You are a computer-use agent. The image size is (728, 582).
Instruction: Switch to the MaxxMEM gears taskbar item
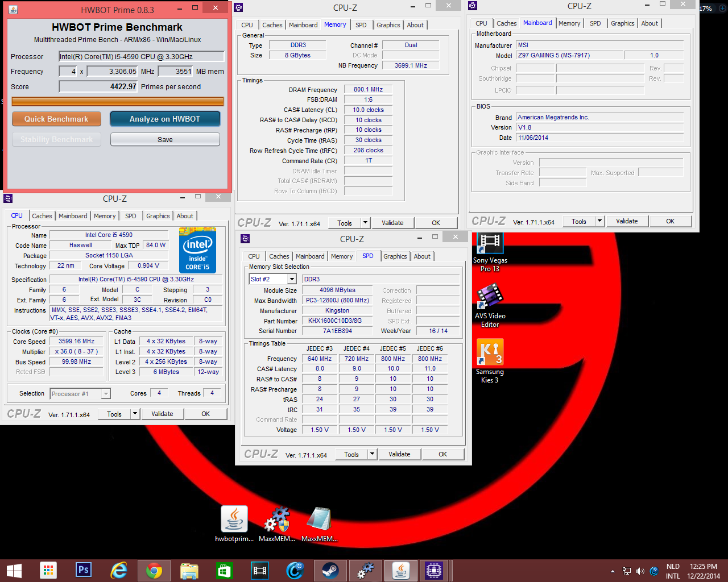click(x=365, y=571)
